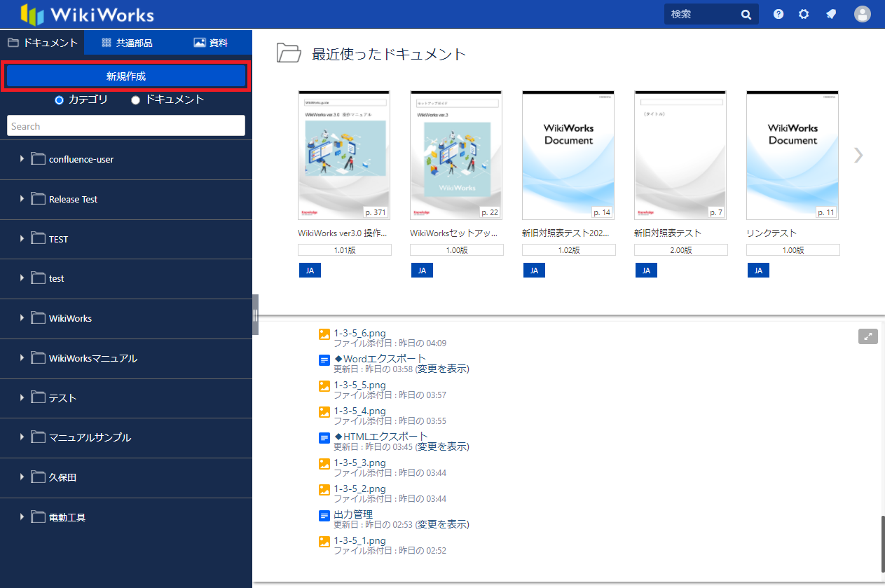This screenshot has height=588, width=885.
Task: Expand the マニュアルサンプル category
Action: coord(22,437)
